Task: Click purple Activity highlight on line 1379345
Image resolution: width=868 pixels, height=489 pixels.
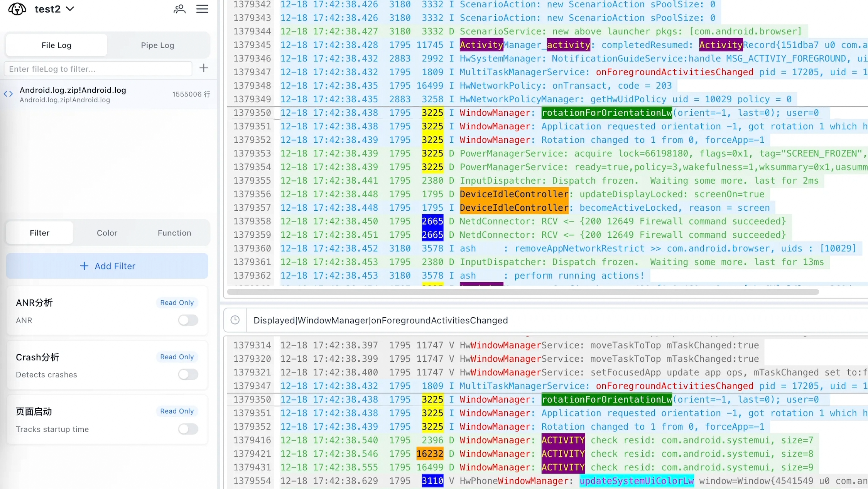Action: click(481, 45)
